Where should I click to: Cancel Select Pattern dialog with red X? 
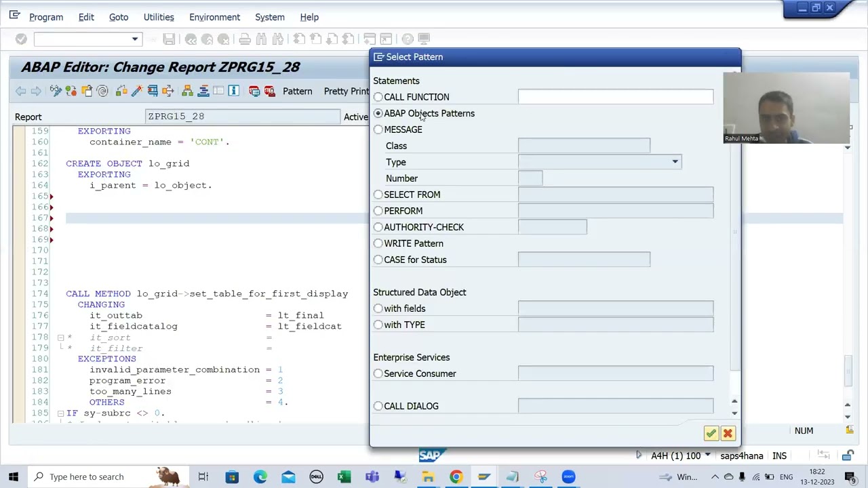tap(728, 433)
